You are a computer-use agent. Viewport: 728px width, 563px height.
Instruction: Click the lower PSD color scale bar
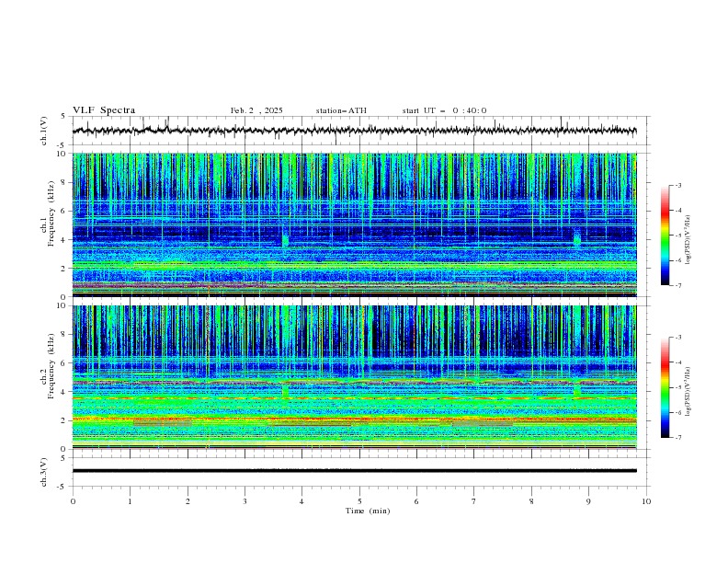[665, 387]
